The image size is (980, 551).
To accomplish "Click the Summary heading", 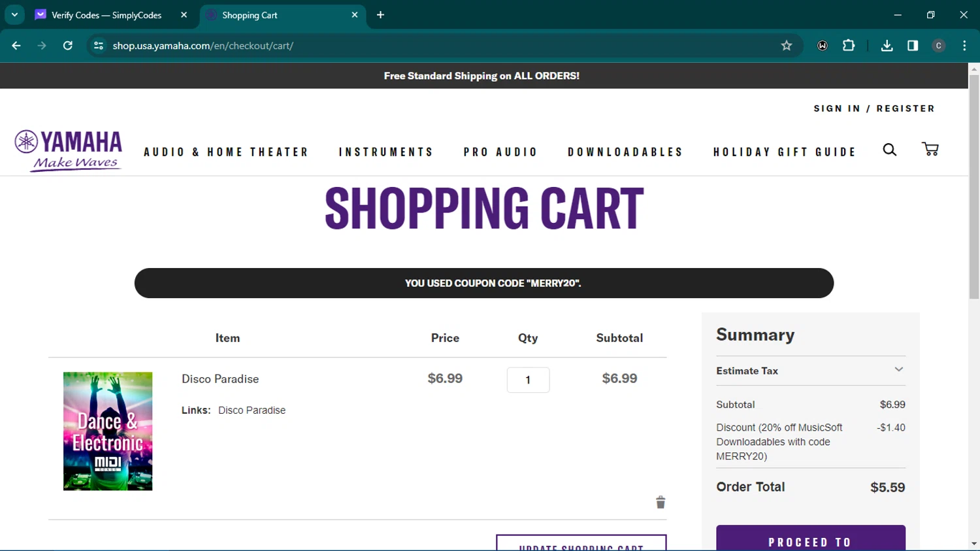I will [x=755, y=335].
